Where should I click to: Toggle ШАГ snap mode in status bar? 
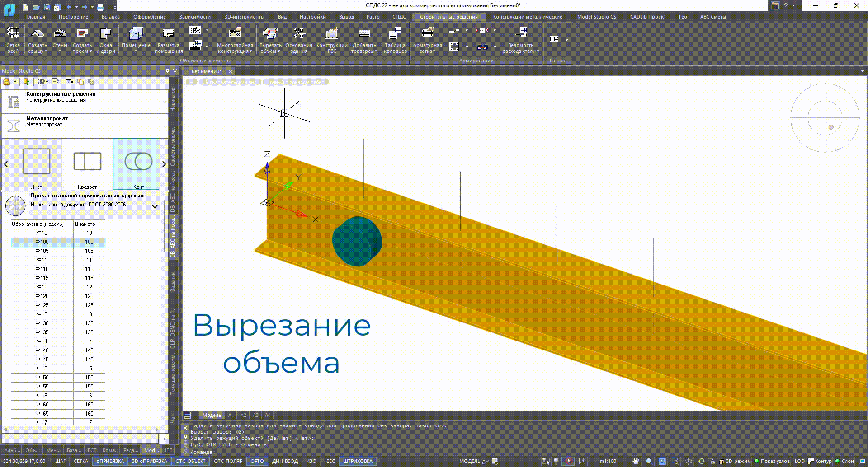tap(60, 461)
